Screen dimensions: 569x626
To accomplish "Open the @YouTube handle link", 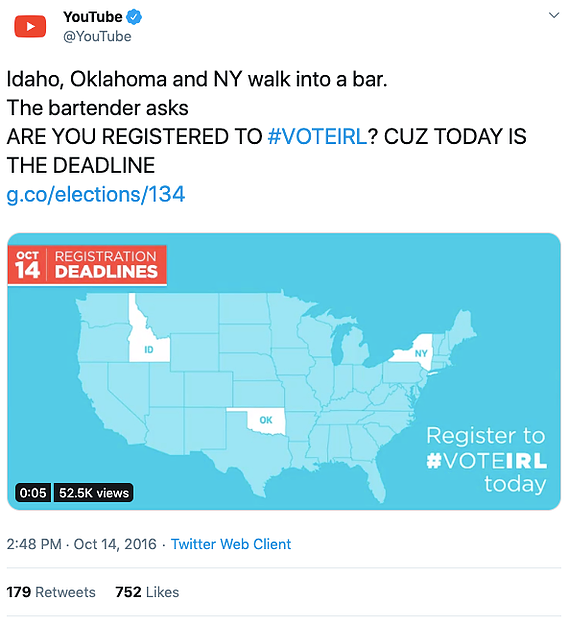I will (97, 36).
